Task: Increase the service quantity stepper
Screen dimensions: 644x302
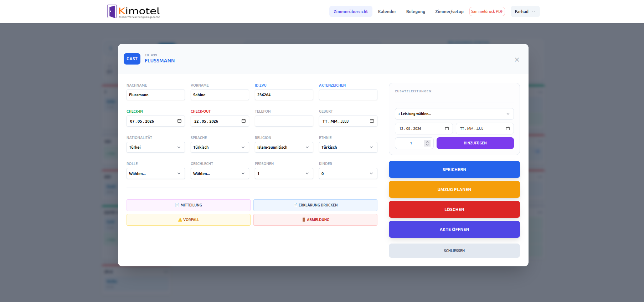Action: pos(427,142)
